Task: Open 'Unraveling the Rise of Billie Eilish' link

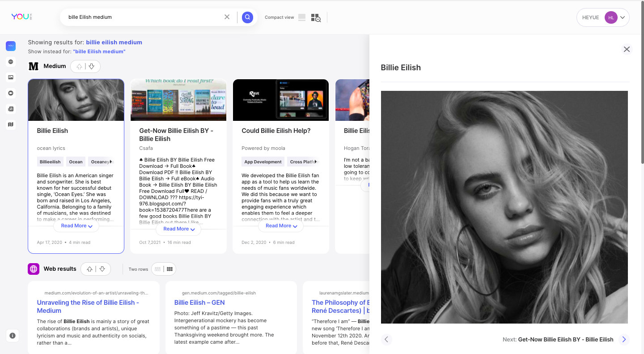Action: click(x=88, y=307)
